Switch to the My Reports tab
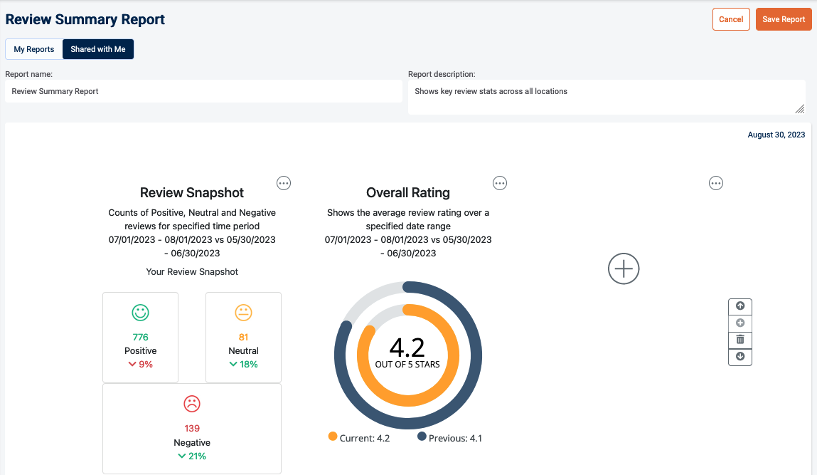Image resolution: width=818 pixels, height=476 pixels. pos(33,49)
